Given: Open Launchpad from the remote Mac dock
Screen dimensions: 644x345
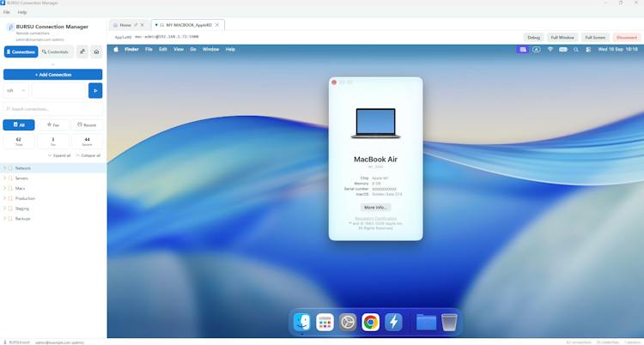Looking at the screenshot, I should (x=325, y=323).
